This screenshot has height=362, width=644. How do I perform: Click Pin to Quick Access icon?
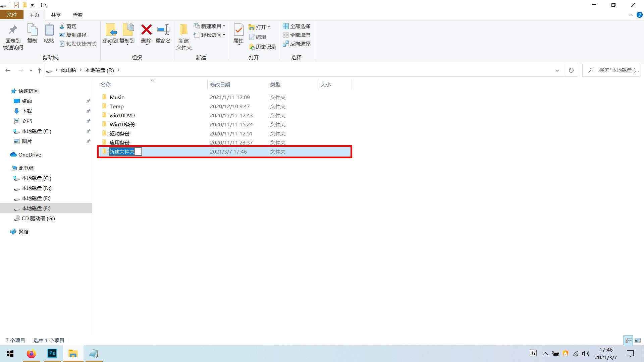tap(13, 30)
